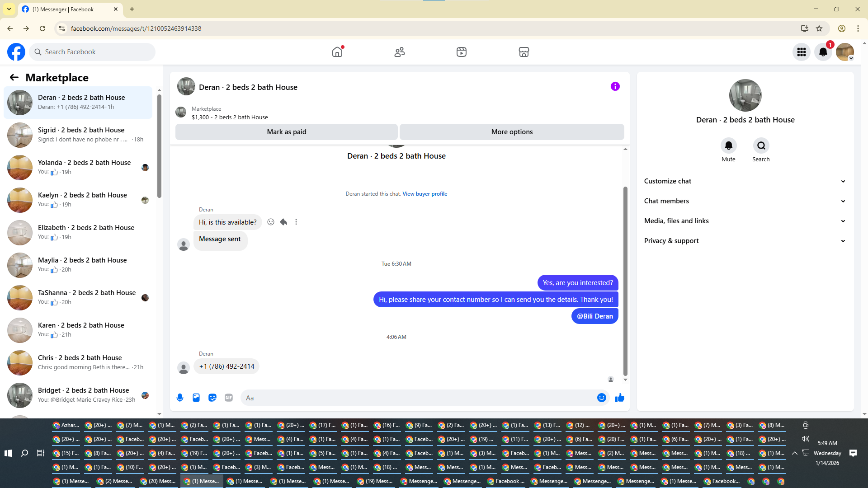Click the Aa message input field
The height and width of the screenshot is (488, 868).
click(418, 398)
